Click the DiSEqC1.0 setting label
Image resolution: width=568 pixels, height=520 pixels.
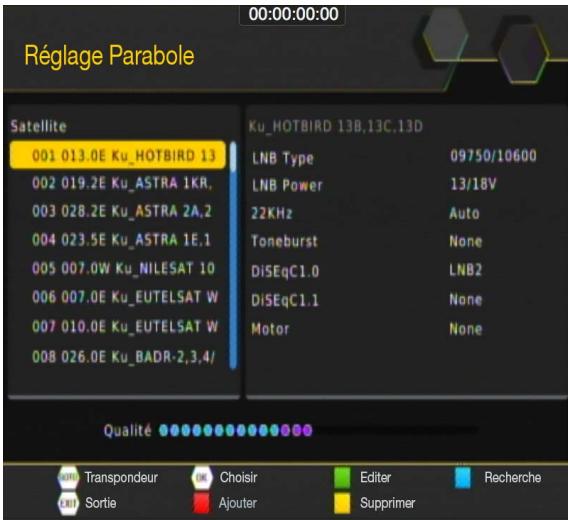click(x=285, y=271)
